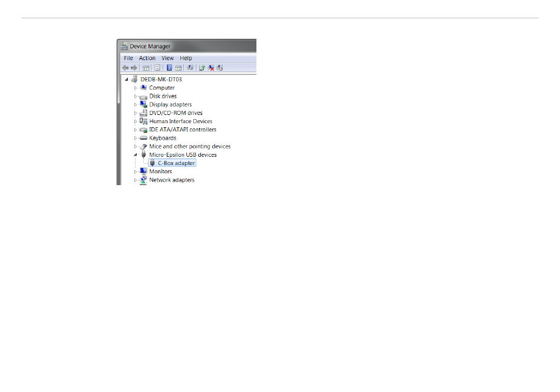560x392 pixels.
Task: Click Uninstall device red X icon
Action: pos(211,68)
